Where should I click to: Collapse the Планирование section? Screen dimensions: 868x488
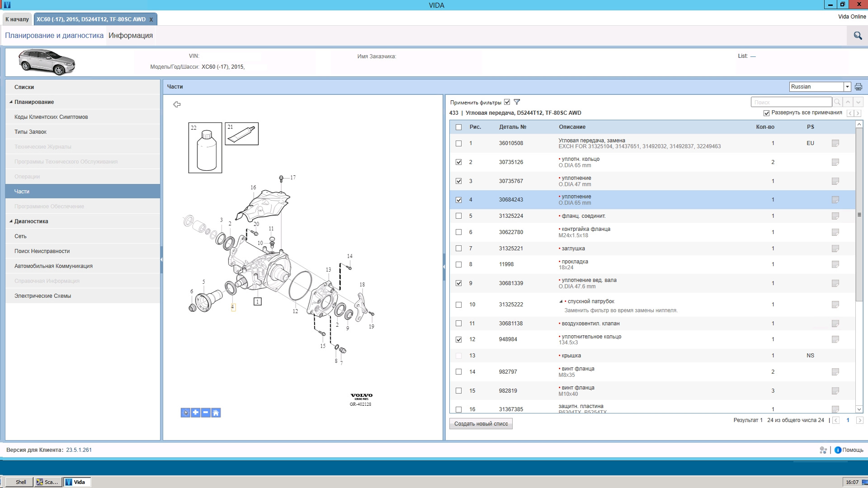(x=11, y=102)
